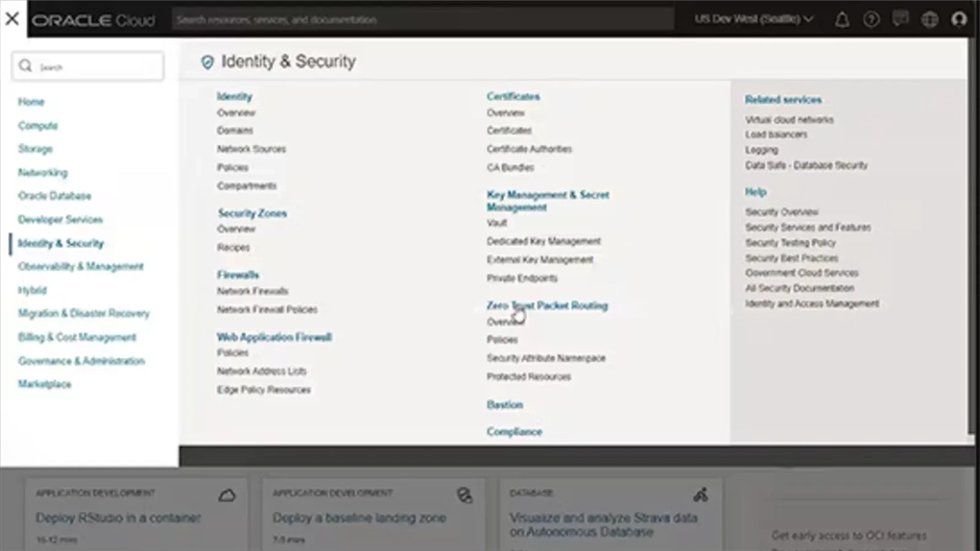This screenshot has width=980, height=551.
Task: Select Oracle Database in the navigation menu
Action: [55, 196]
